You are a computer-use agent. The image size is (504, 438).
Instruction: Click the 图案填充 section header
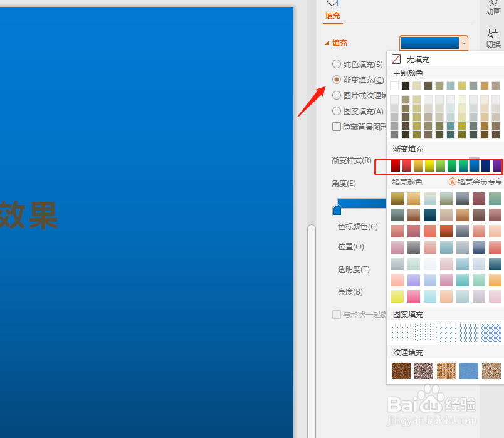click(408, 315)
